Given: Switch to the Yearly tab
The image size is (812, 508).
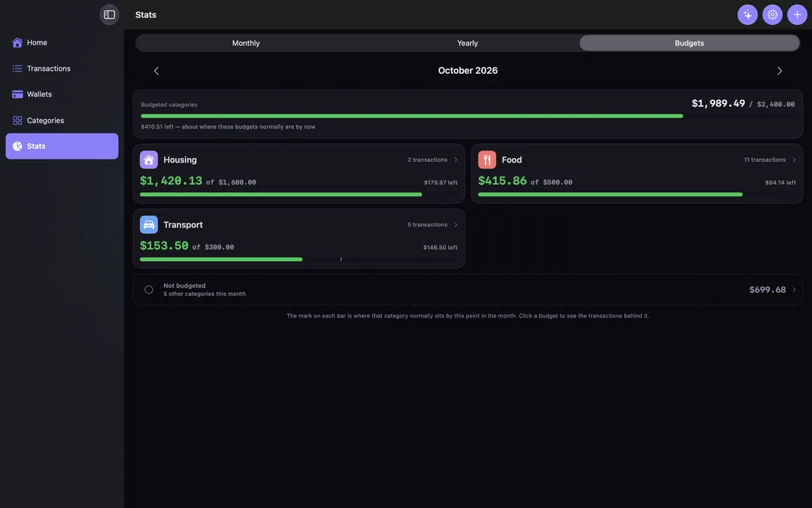Looking at the screenshot, I should [x=468, y=43].
